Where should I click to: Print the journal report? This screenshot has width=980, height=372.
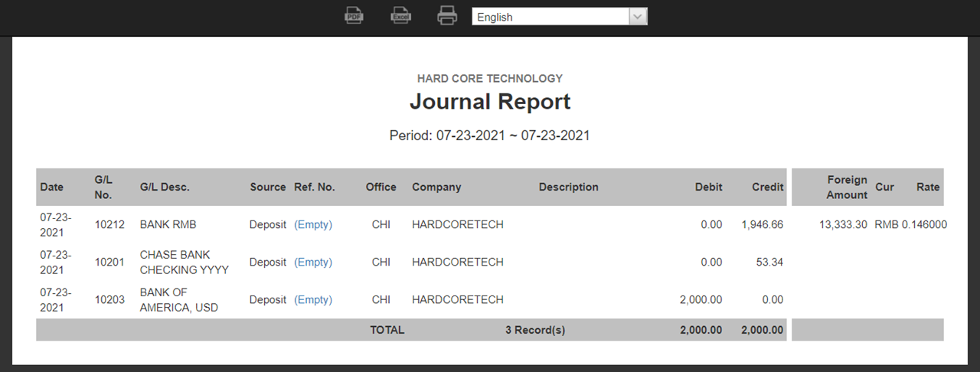click(x=447, y=15)
